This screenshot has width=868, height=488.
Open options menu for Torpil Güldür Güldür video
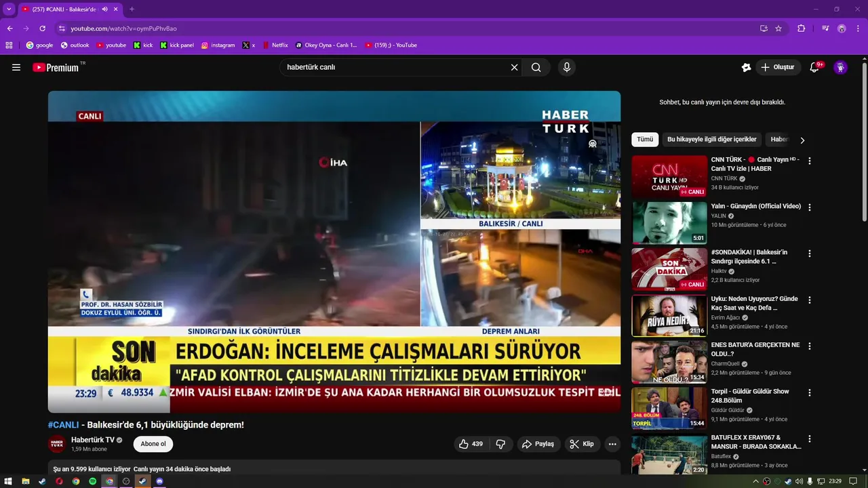coord(809,392)
